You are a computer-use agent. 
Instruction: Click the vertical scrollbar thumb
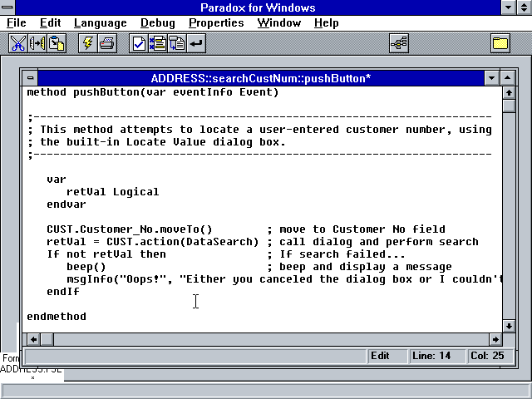509,106
